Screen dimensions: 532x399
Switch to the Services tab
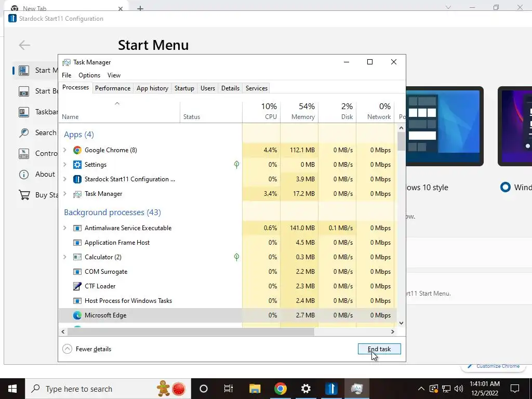[257, 88]
